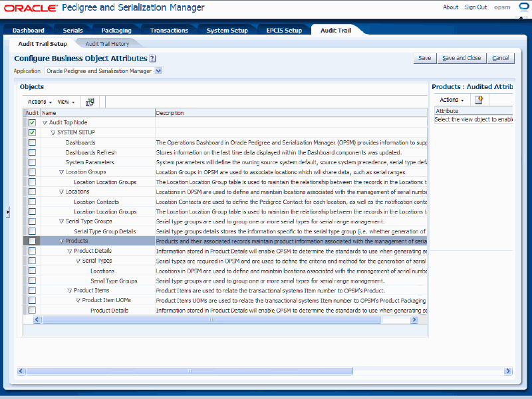Open Actions menu in Products Audited Attributes panel
This screenshot has height=399, width=532.
pyautogui.click(x=452, y=100)
